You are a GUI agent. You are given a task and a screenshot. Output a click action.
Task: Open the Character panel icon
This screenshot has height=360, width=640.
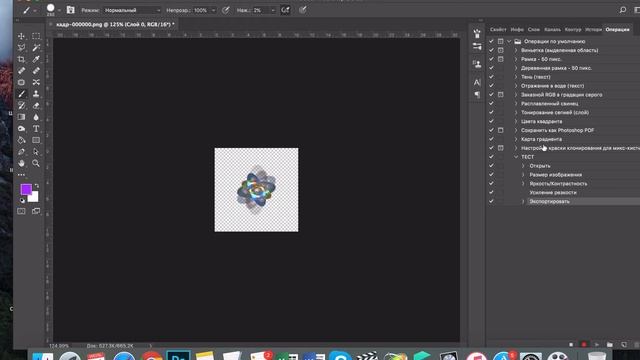pyautogui.click(x=477, y=82)
